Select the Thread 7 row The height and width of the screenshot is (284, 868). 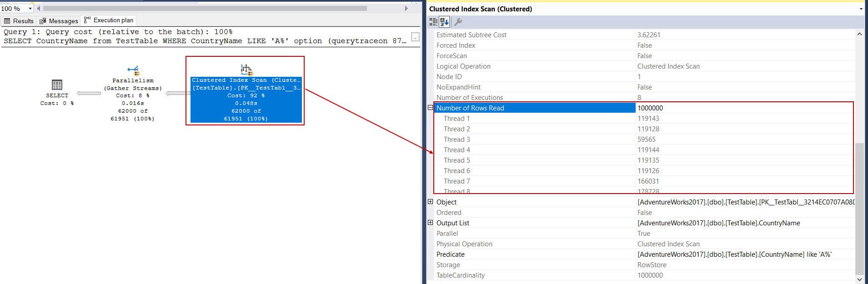pos(644,181)
